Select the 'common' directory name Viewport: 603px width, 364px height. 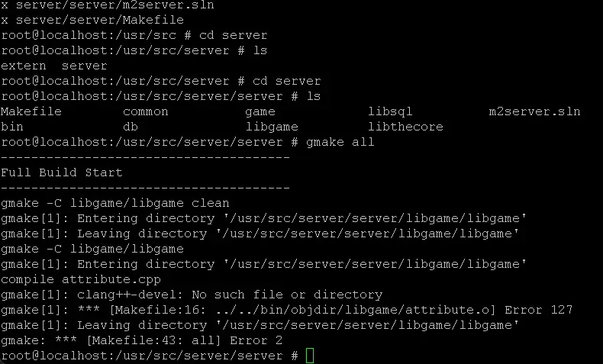145,111
